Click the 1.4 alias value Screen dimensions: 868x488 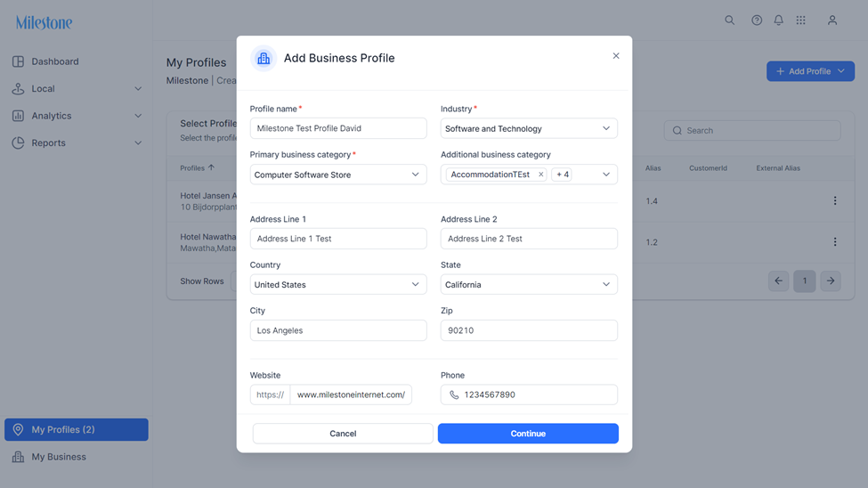[x=652, y=201]
